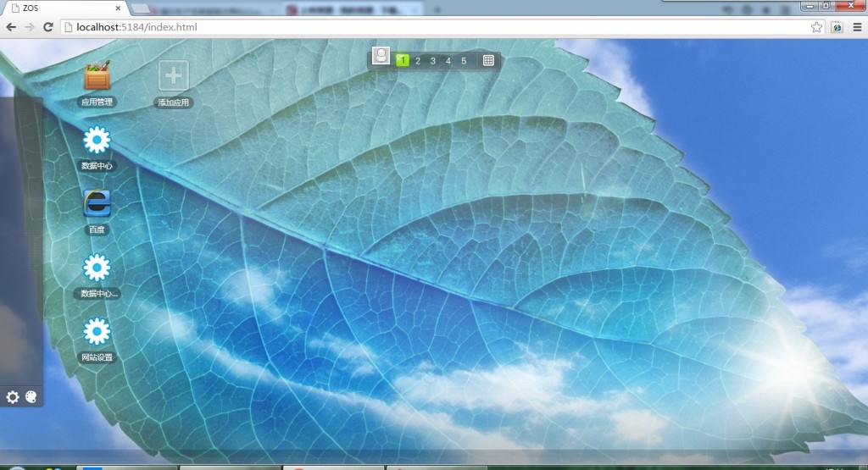Open the Chrome hamburger menu
Image resolution: width=868 pixels, height=470 pixels.
point(857,27)
